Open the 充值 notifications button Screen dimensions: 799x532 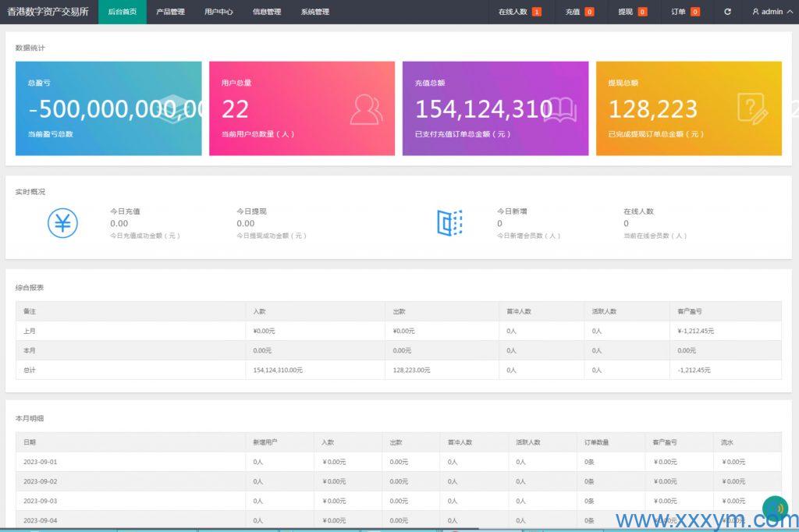click(x=579, y=12)
